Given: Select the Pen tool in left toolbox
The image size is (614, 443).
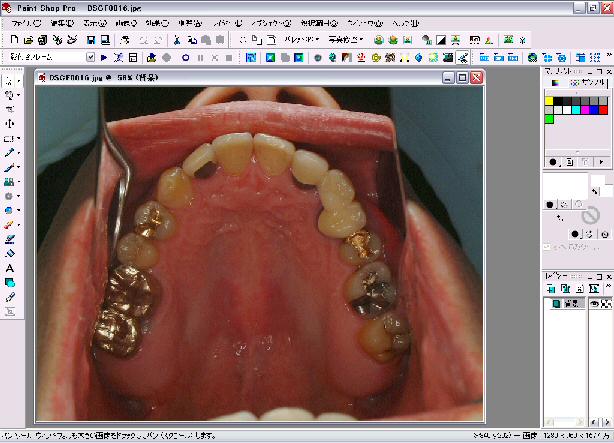Looking at the screenshot, I should [x=10, y=297].
